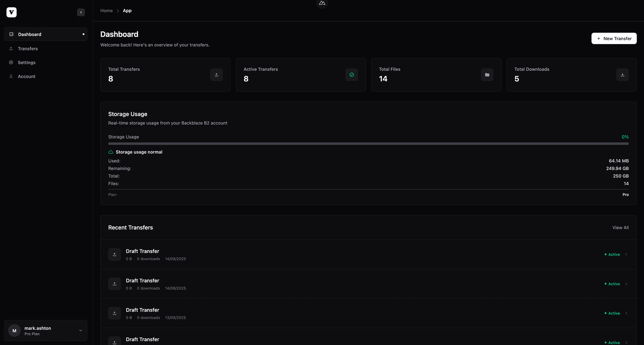Click the Account person icon in sidebar
644x345 pixels.
click(x=11, y=76)
